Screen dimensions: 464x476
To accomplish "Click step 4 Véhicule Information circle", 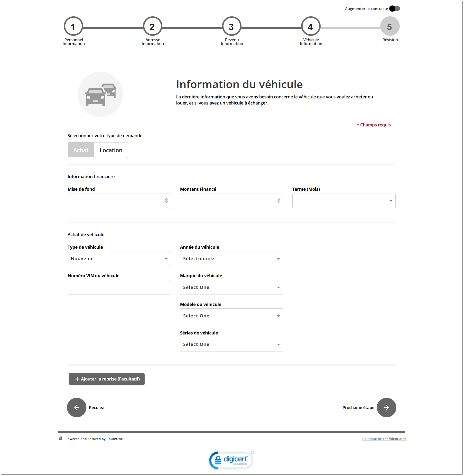I will click(x=311, y=27).
